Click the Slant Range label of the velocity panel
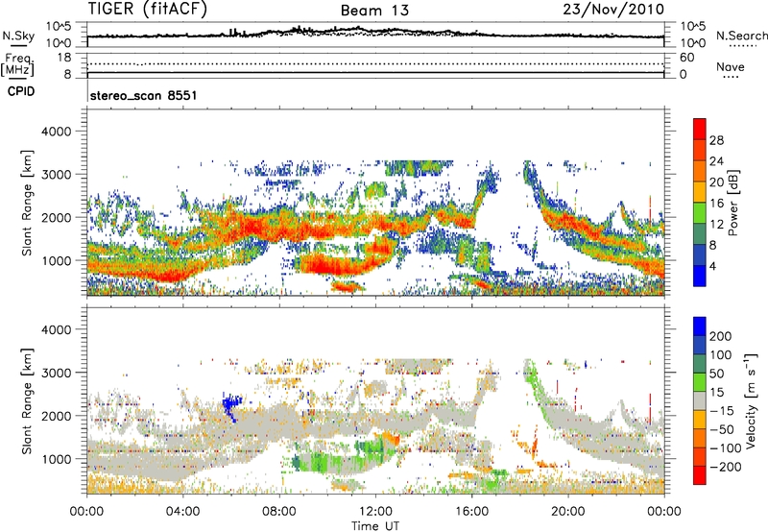Viewport: 768px width, 532px height. pyautogui.click(x=27, y=400)
